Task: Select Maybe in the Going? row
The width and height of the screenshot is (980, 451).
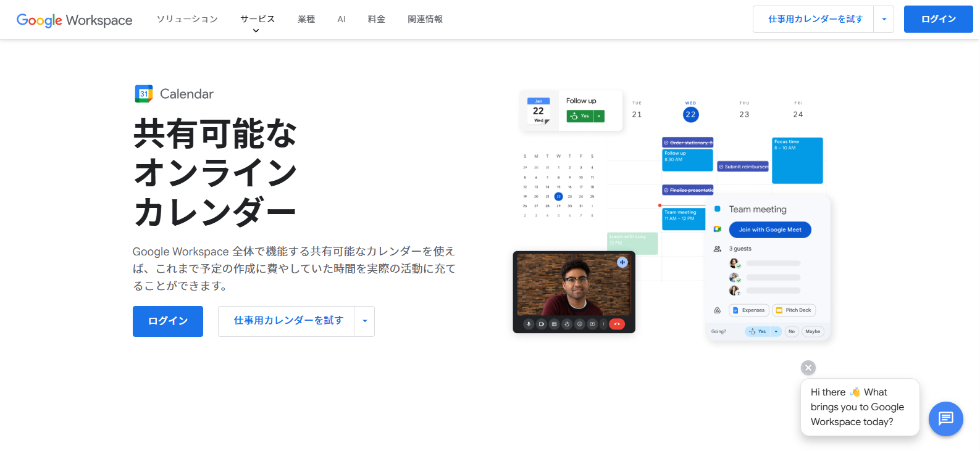Action: [x=813, y=331]
